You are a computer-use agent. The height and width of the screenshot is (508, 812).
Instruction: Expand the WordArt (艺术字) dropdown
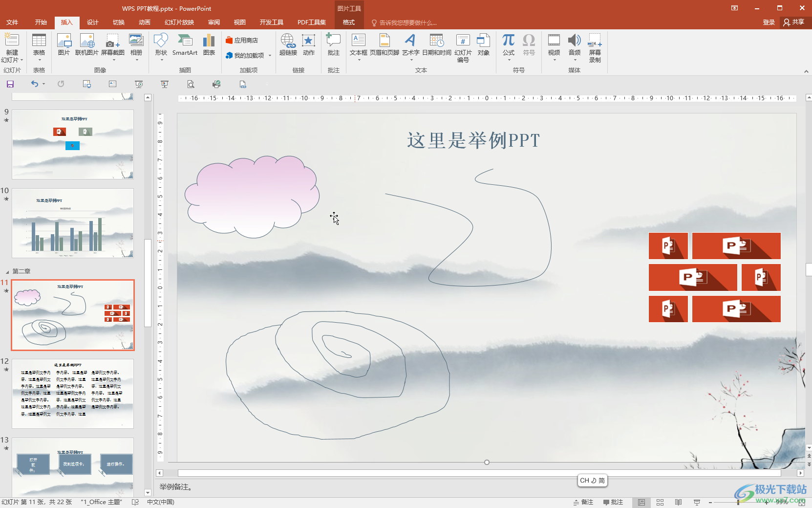point(411,60)
